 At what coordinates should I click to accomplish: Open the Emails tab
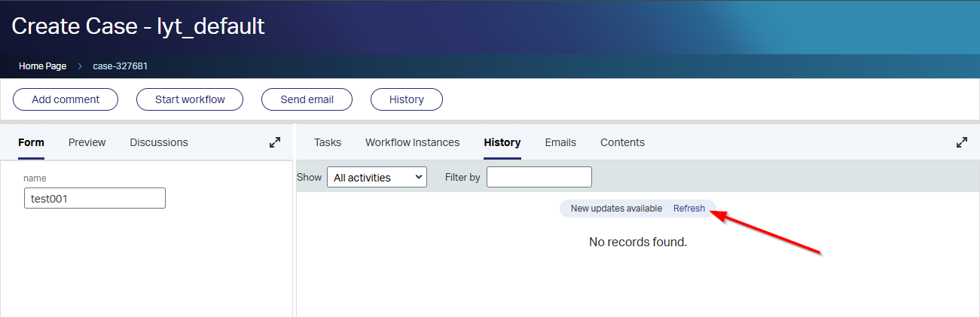click(x=560, y=142)
